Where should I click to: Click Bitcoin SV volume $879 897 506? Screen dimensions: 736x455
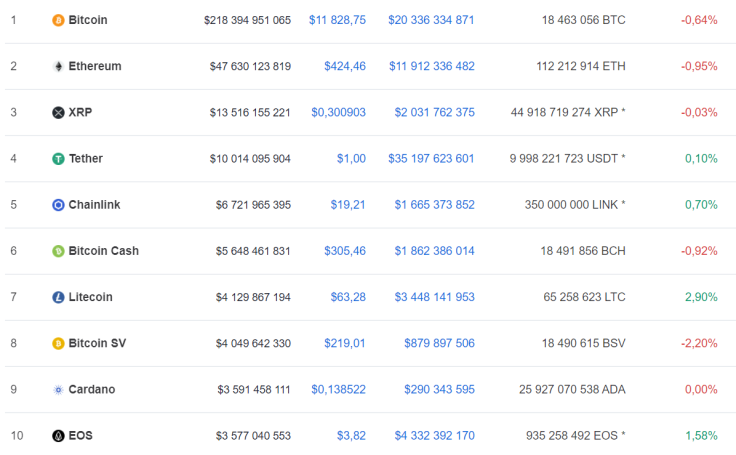tap(439, 343)
